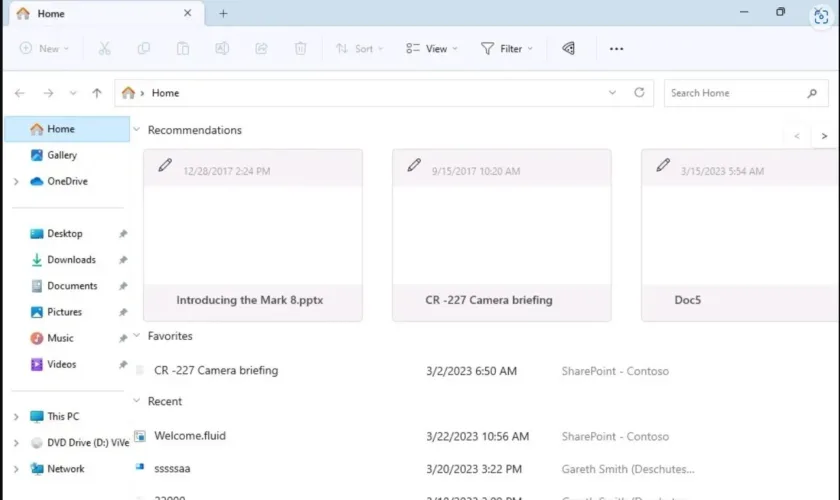Select the sssssaa recent file
840x500 pixels.
pyautogui.click(x=172, y=468)
